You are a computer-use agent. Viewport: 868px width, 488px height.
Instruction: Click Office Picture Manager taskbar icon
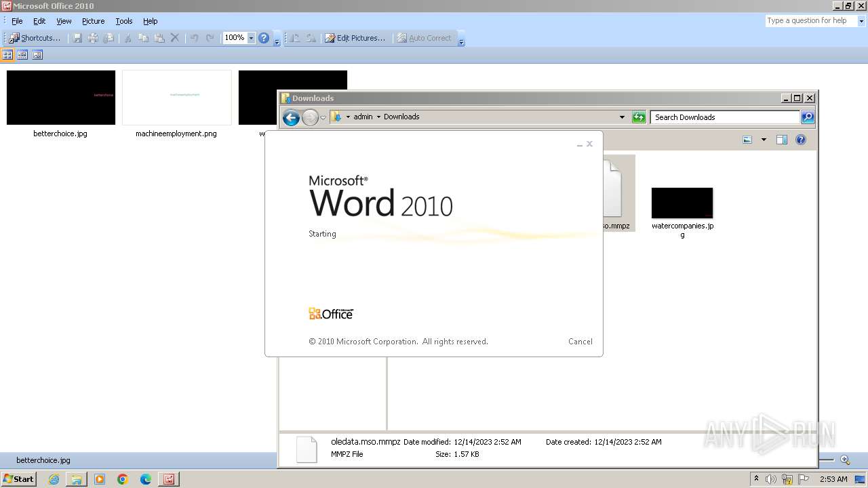[x=169, y=479]
